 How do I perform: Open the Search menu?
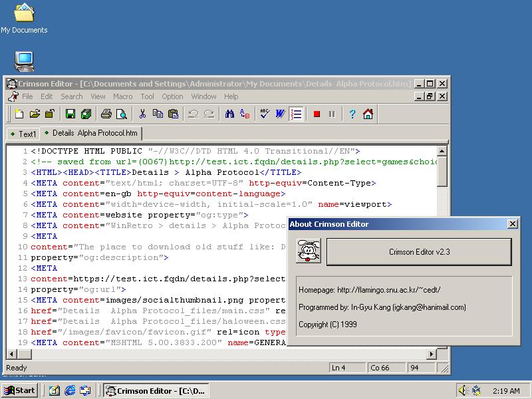tap(72, 96)
